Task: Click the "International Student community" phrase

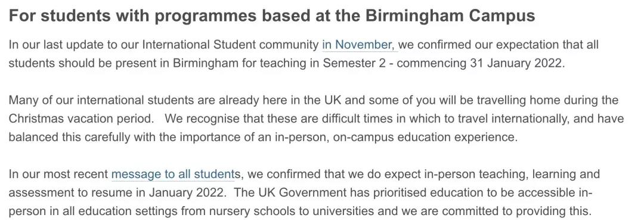Action: [x=230, y=44]
